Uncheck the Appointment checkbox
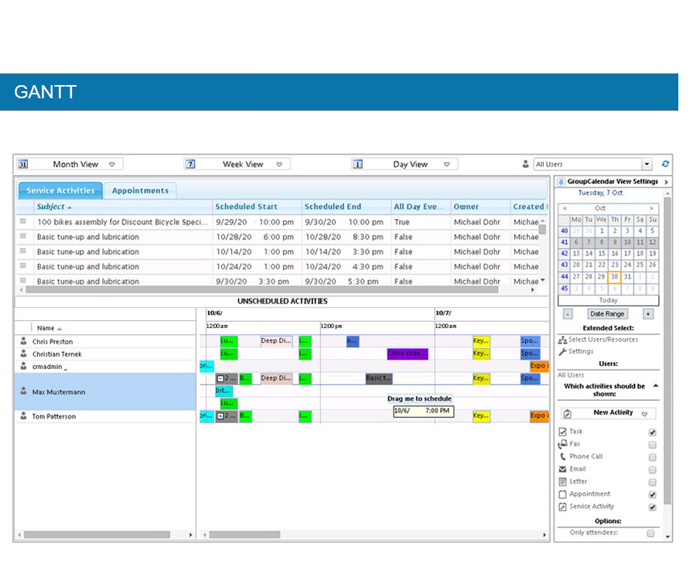 coord(652,494)
